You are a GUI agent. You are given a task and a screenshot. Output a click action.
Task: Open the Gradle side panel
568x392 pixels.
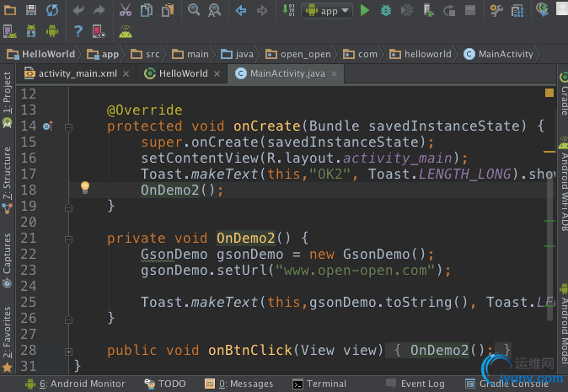point(563,94)
